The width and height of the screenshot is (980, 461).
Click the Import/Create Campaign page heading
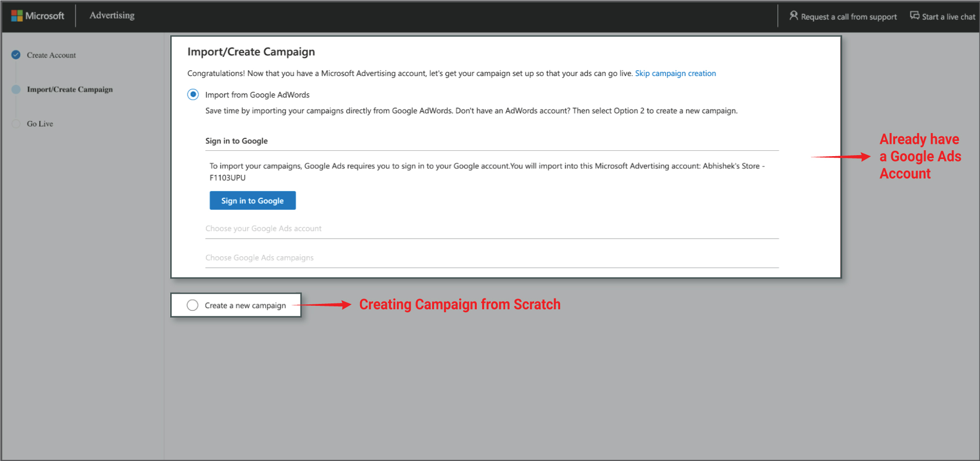(251, 52)
